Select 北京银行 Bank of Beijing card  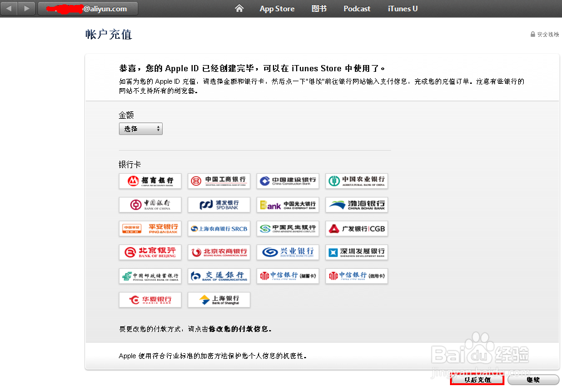[150, 252]
